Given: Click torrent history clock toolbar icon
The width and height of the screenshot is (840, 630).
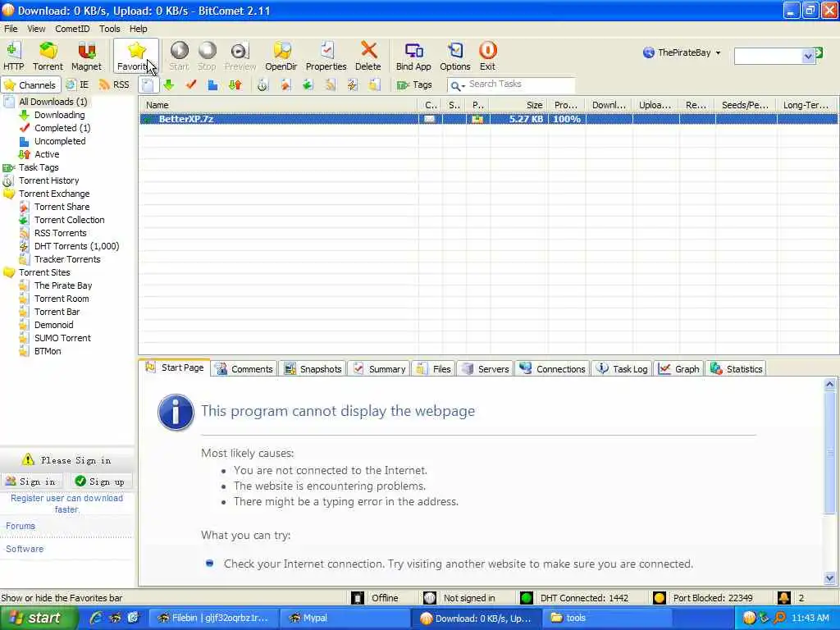Looking at the screenshot, I should pyautogui.click(x=262, y=84).
